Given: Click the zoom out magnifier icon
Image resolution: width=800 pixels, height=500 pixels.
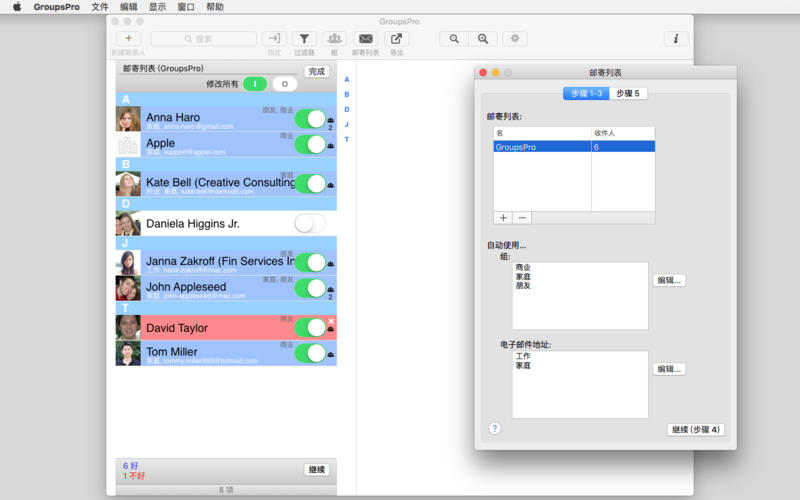Looking at the screenshot, I should [x=454, y=38].
